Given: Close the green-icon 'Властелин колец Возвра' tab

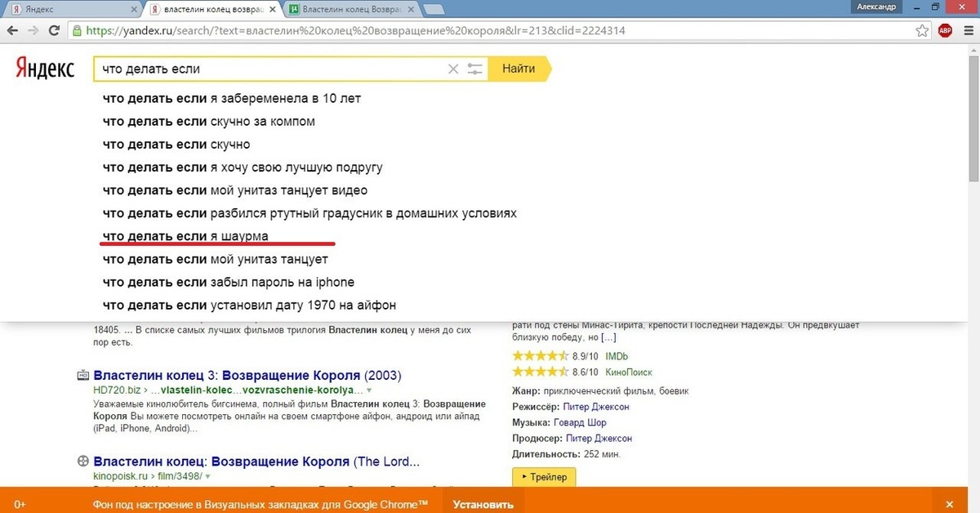Looking at the screenshot, I should click(x=411, y=10).
